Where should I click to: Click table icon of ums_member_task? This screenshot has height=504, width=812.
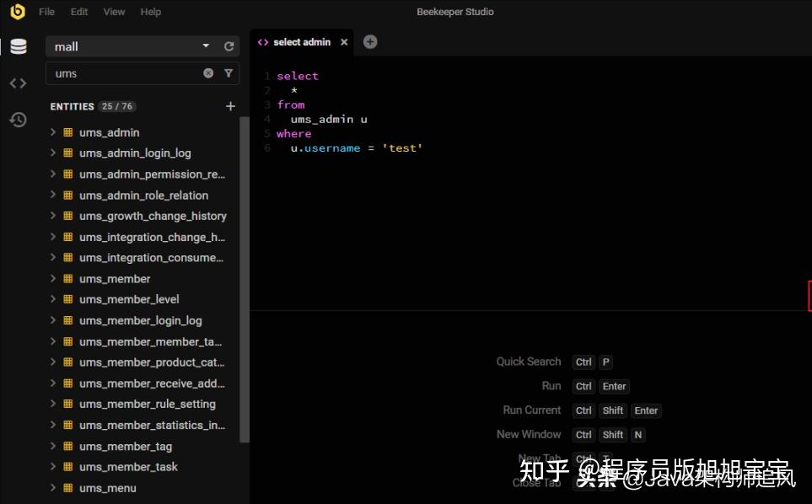[67, 467]
